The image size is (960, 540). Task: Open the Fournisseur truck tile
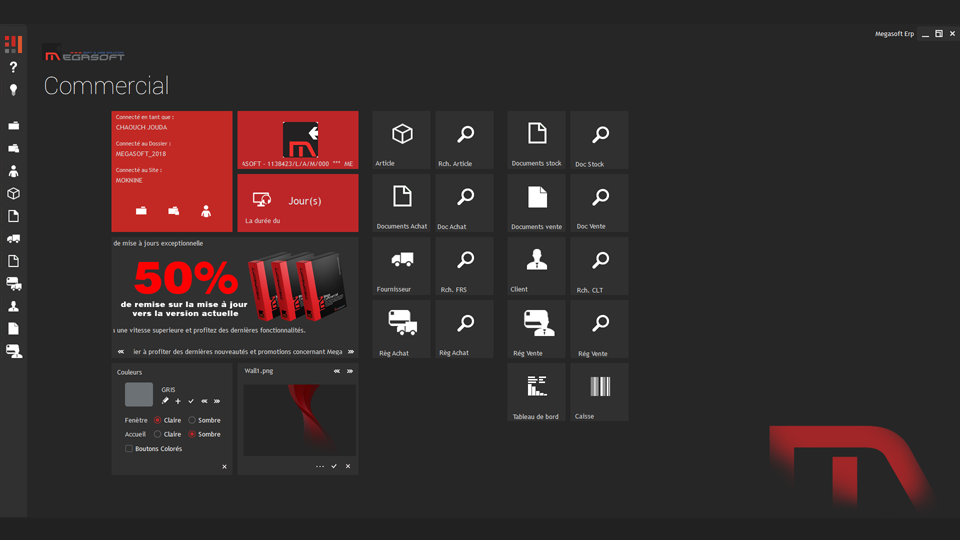[402, 266]
